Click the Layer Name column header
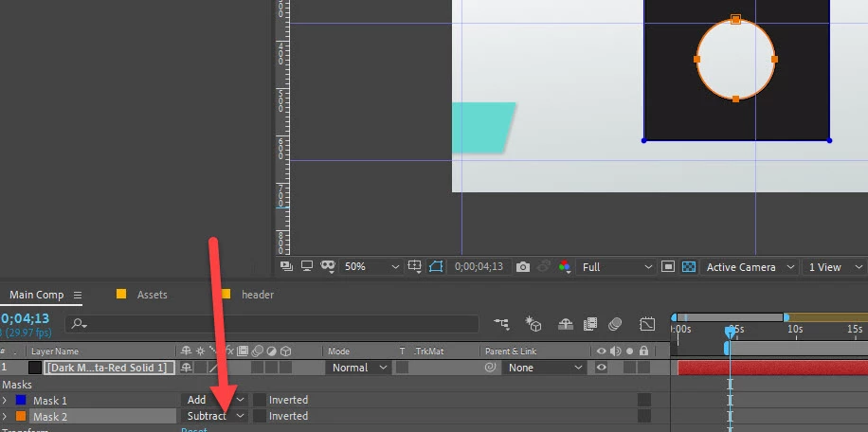Screen dimensions: 868x432 (55, 351)
